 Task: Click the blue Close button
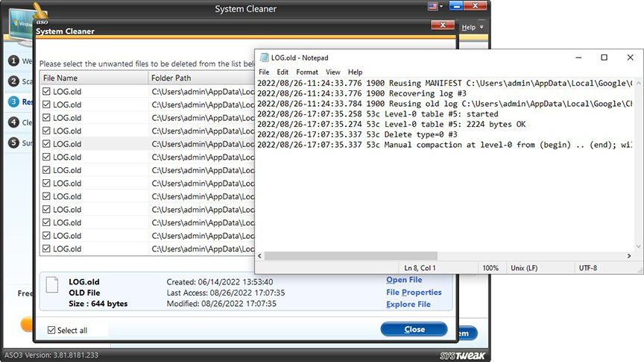(x=414, y=329)
